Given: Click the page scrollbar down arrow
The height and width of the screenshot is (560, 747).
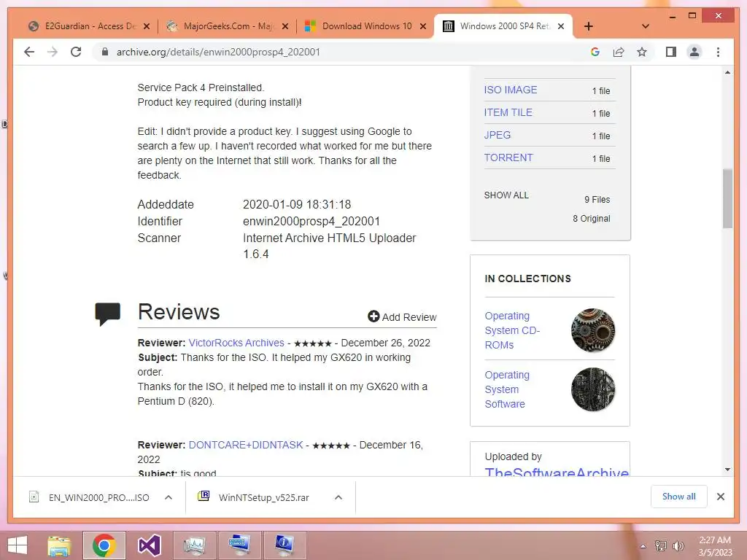Looking at the screenshot, I should pyautogui.click(x=727, y=470).
